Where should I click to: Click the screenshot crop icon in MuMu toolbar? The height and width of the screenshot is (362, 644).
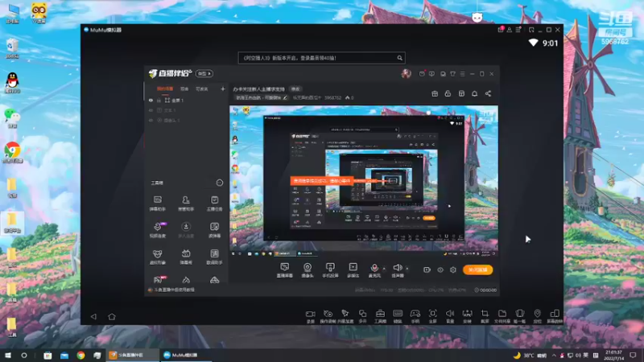(x=485, y=316)
